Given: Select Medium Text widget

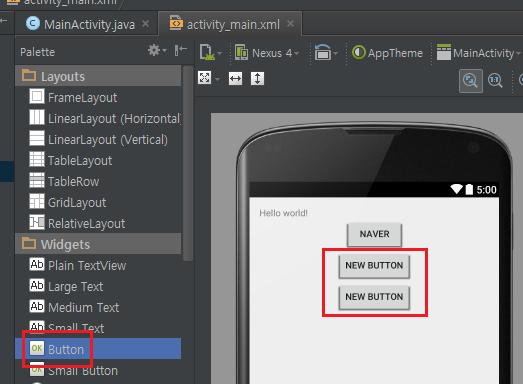Looking at the screenshot, I should 98,307.
